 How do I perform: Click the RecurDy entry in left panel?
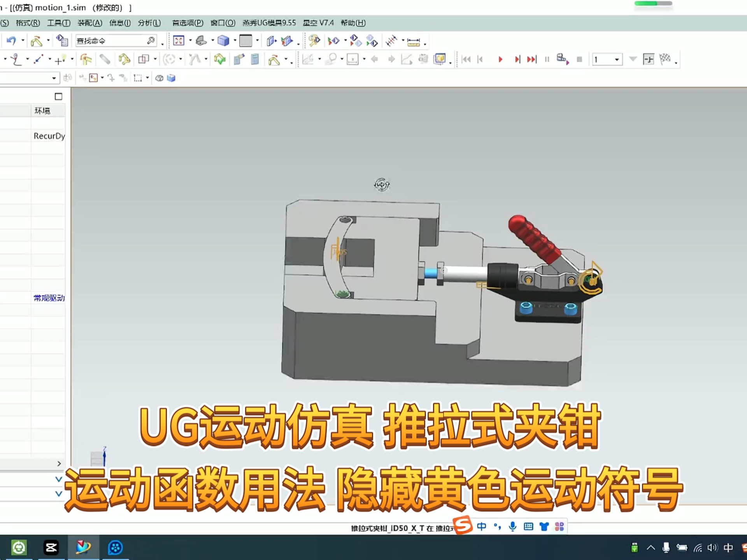[x=49, y=136]
